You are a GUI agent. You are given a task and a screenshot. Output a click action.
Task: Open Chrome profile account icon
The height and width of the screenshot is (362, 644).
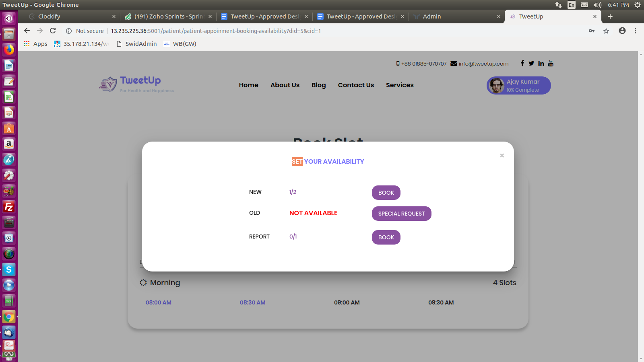point(622,31)
